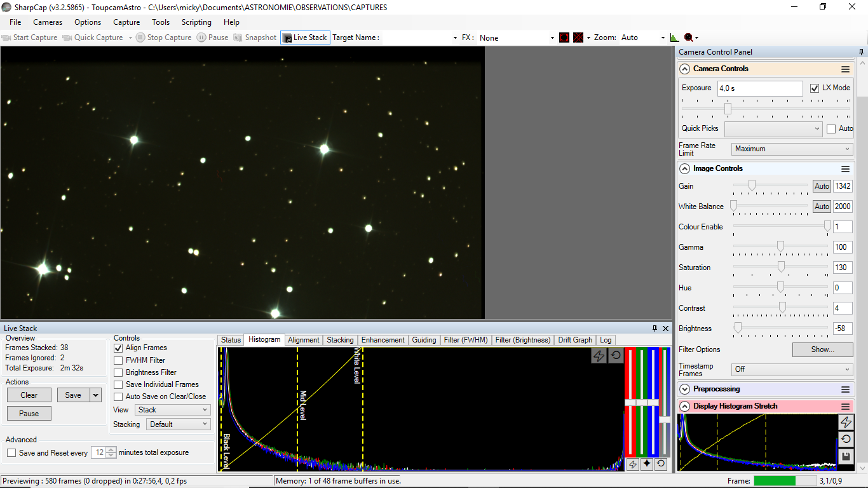
Task: Click the reticule overlay (red cross) icon
Action: (x=578, y=37)
